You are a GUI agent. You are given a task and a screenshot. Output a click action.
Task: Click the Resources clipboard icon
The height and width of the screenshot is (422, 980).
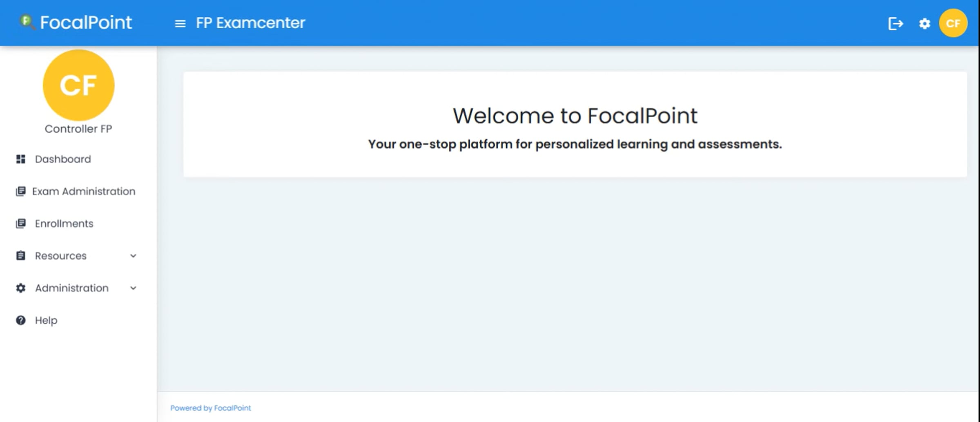(x=21, y=256)
